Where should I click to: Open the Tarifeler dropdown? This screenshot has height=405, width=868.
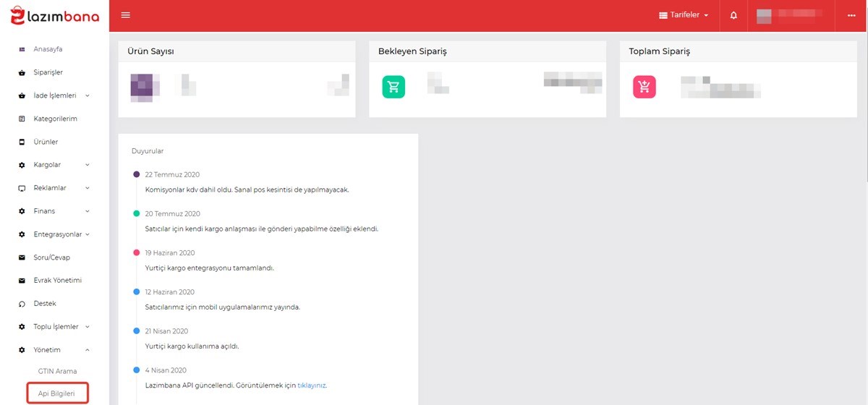click(x=684, y=15)
